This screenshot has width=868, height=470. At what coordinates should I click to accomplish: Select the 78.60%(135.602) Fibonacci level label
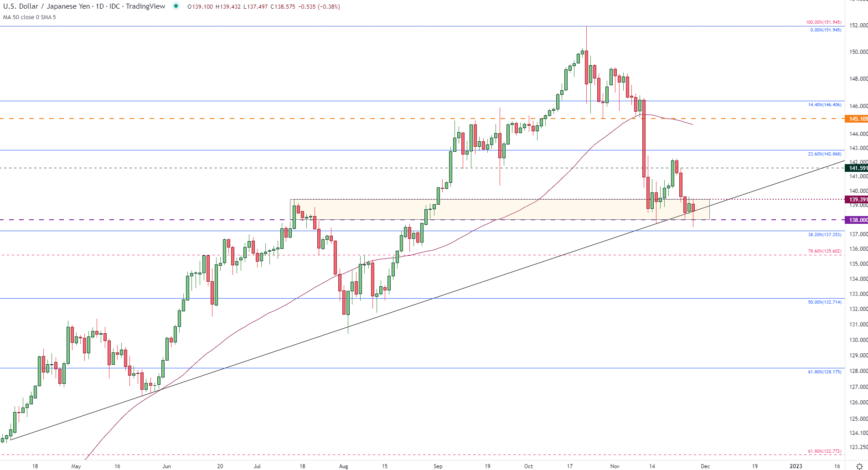[x=825, y=251]
